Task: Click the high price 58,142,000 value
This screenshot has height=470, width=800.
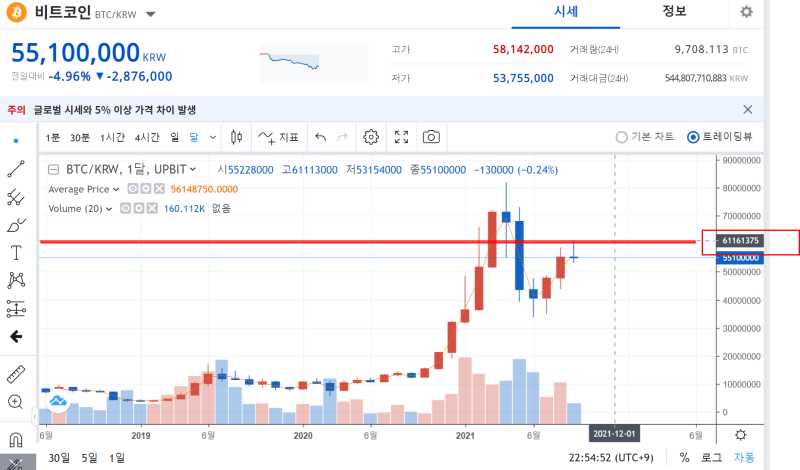Action: tap(523, 50)
